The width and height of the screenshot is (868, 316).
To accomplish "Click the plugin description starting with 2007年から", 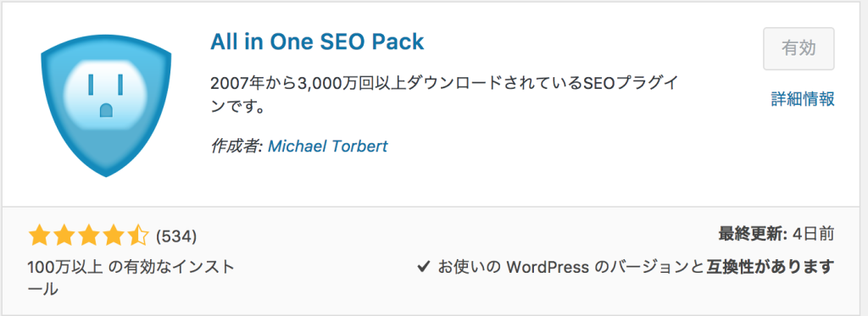I will pos(444,94).
